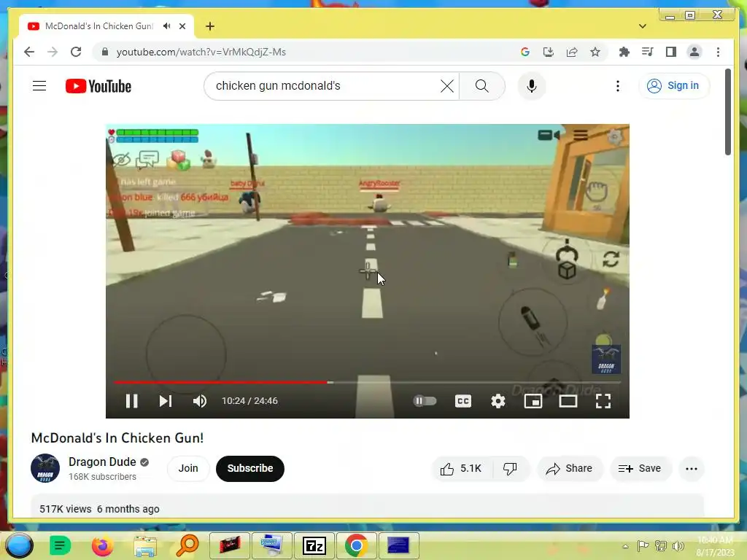Share the video
The height and width of the screenshot is (560, 747).
(570, 469)
